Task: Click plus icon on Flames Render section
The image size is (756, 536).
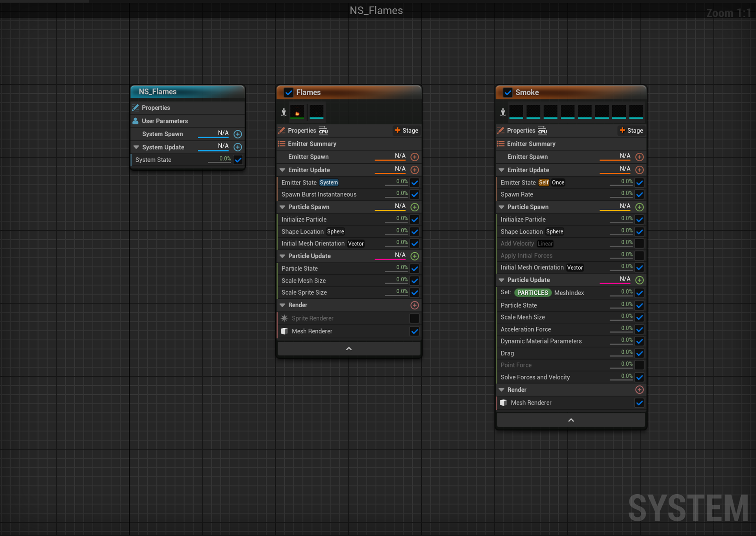Action: coord(415,305)
